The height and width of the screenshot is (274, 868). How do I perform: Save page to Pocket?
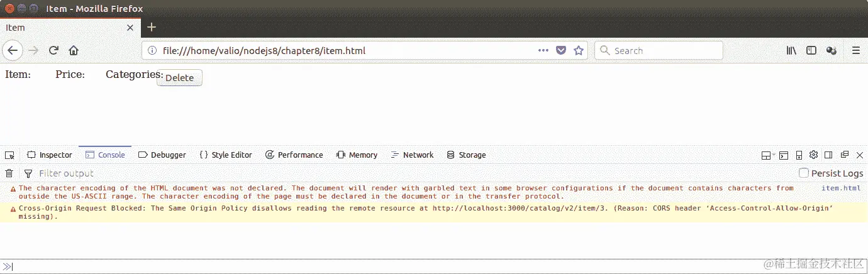561,51
